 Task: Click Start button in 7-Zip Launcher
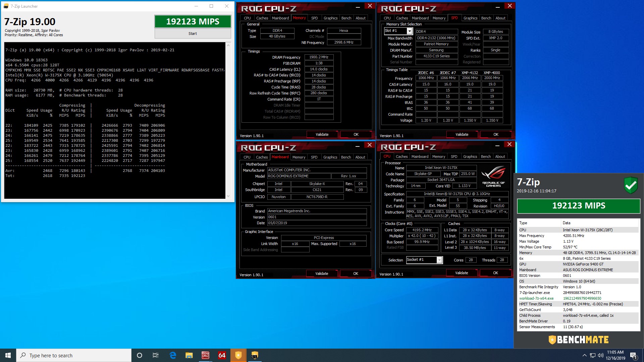[193, 34]
